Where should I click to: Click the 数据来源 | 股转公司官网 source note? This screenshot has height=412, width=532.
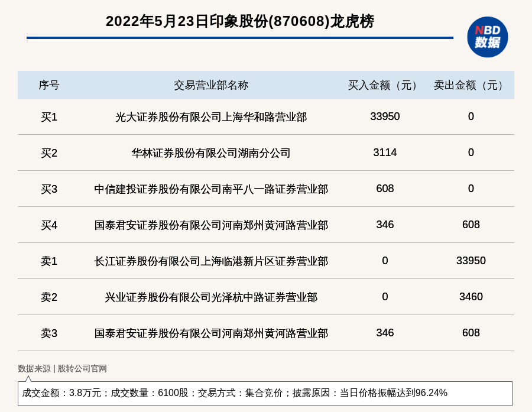(62, 368)
